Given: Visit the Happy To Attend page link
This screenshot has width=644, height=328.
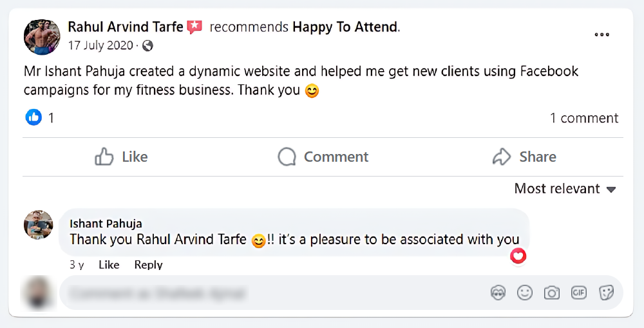Looking at the screenshot, I should pos(345,27).
